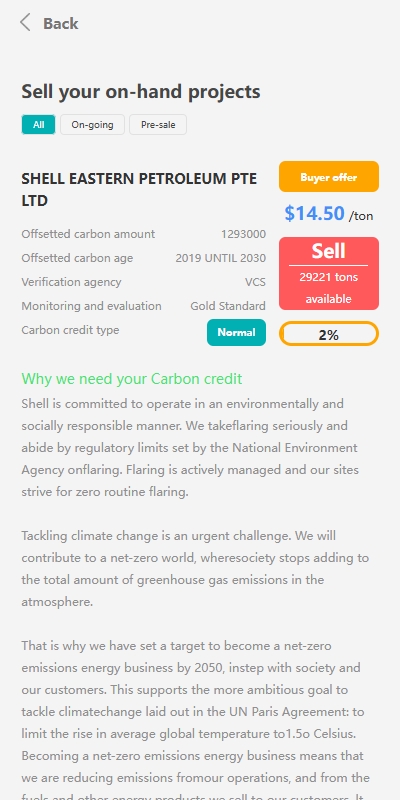This screenshot has width=400, height=800.
Task: Select the All filter tab
Action: click(x=38, y=124)
